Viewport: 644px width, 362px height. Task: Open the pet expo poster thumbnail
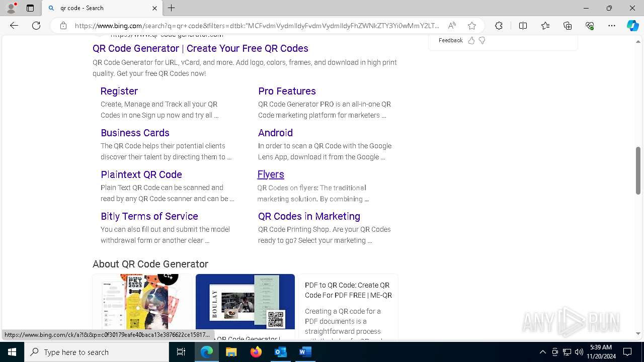click(x=142, y=302)
